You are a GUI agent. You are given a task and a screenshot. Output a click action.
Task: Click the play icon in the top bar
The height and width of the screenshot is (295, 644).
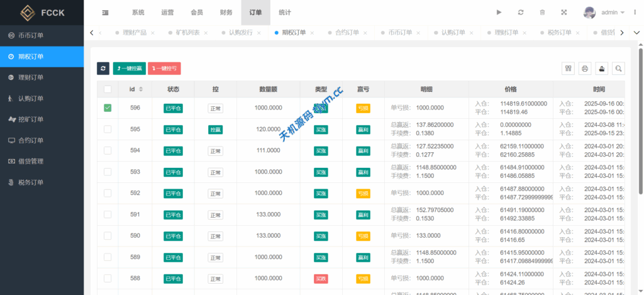point(499,13)
